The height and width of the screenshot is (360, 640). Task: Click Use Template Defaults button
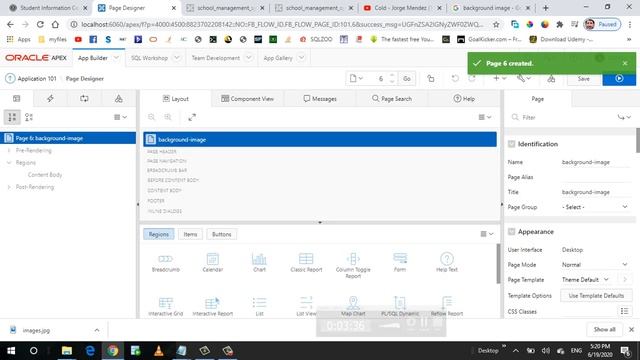coord(596,296)
